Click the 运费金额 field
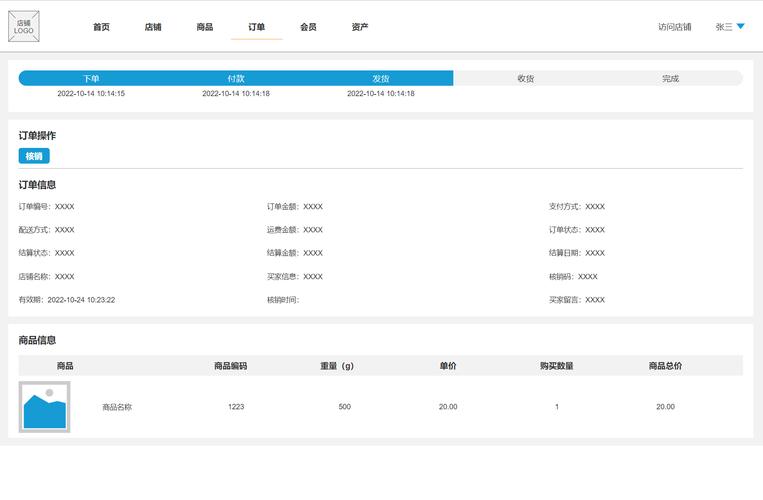 coord(295,230)
